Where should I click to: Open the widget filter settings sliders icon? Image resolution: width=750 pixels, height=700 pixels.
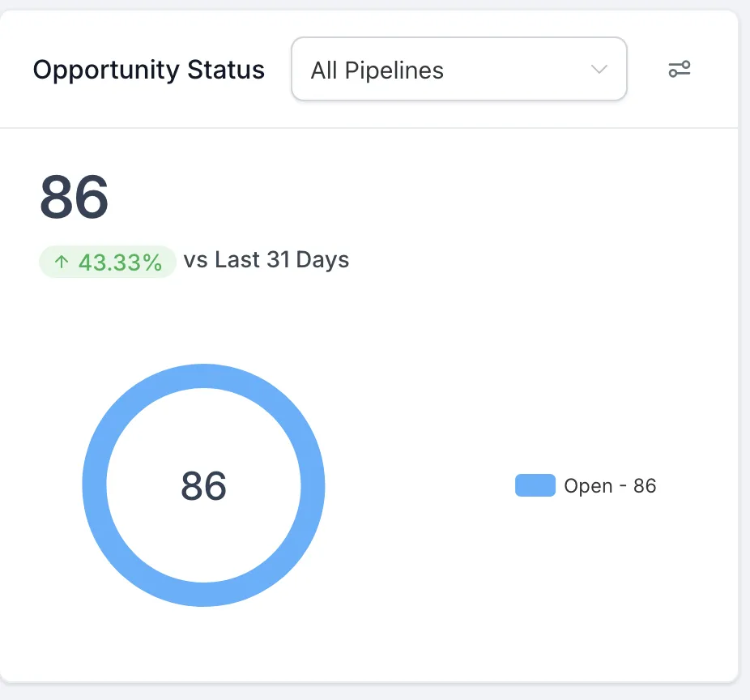679,70
